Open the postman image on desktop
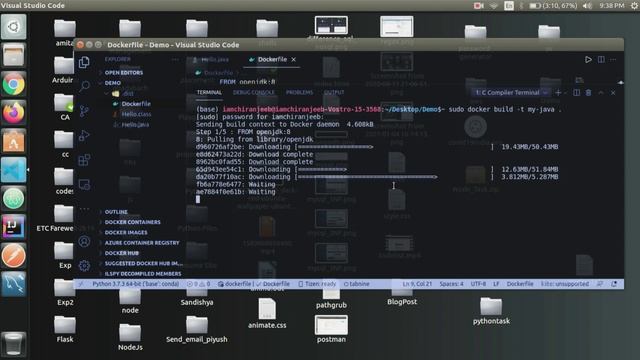The height and width of the screenshot is (360, 640). click(331, 329)
